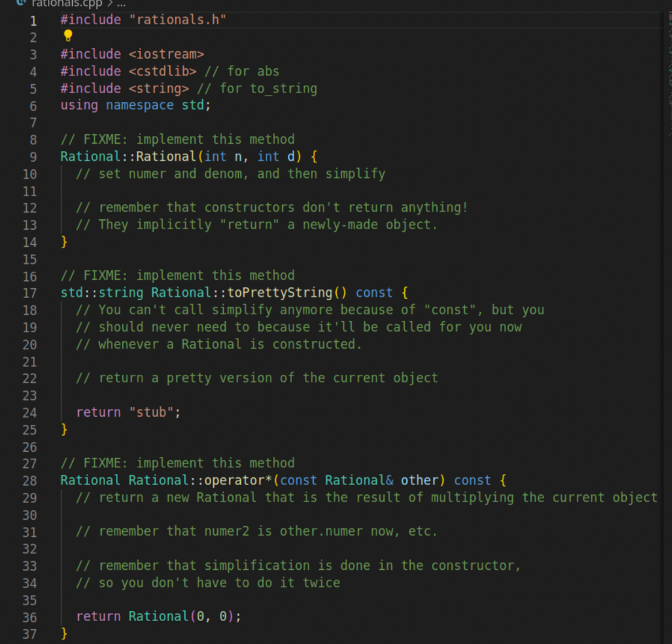The height and width of the screenshot is (644, 672).
Task: Click comment about constructors don't return anything
Action: 272,207
